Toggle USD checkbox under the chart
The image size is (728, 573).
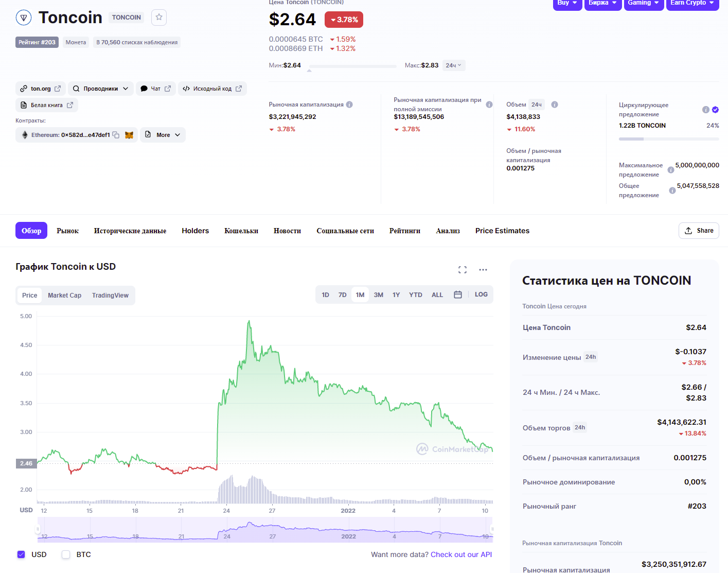[x=21, y=554]
